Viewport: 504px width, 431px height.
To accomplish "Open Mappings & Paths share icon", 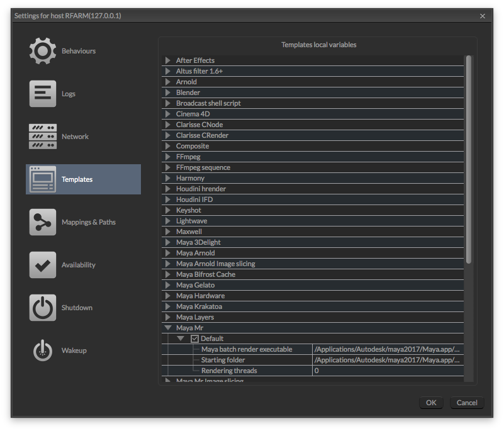I will pos(42,221).
